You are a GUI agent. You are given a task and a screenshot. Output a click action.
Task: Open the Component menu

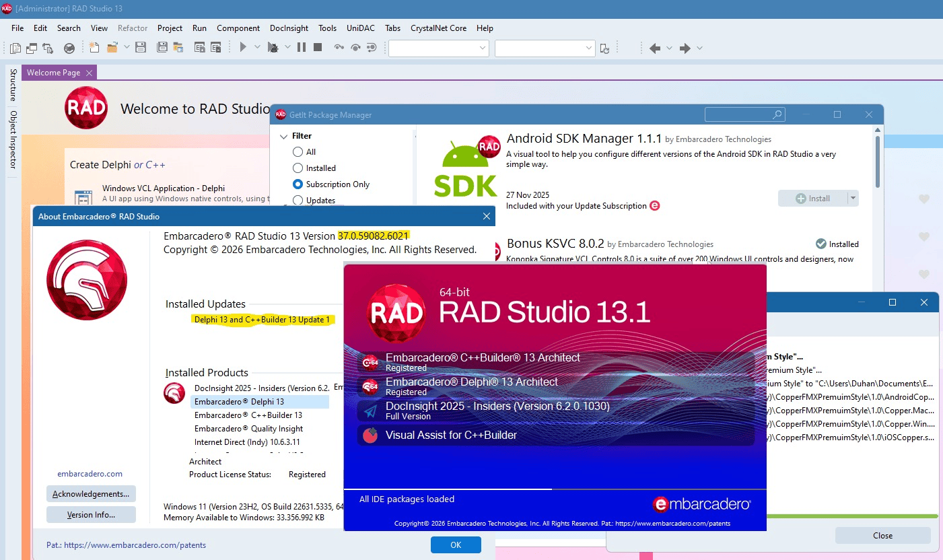click(x=238, y=28)
